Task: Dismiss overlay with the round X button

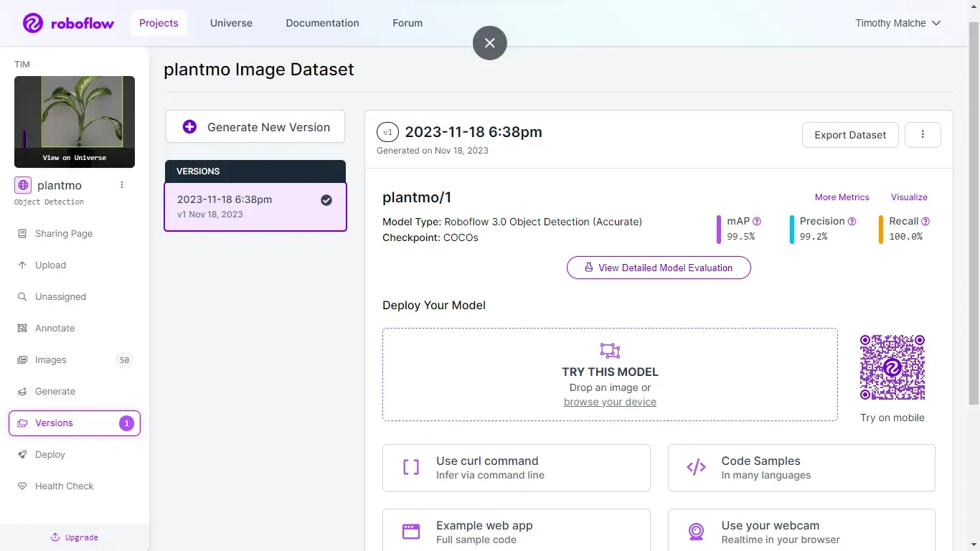Action: click(x=490, y=43)
